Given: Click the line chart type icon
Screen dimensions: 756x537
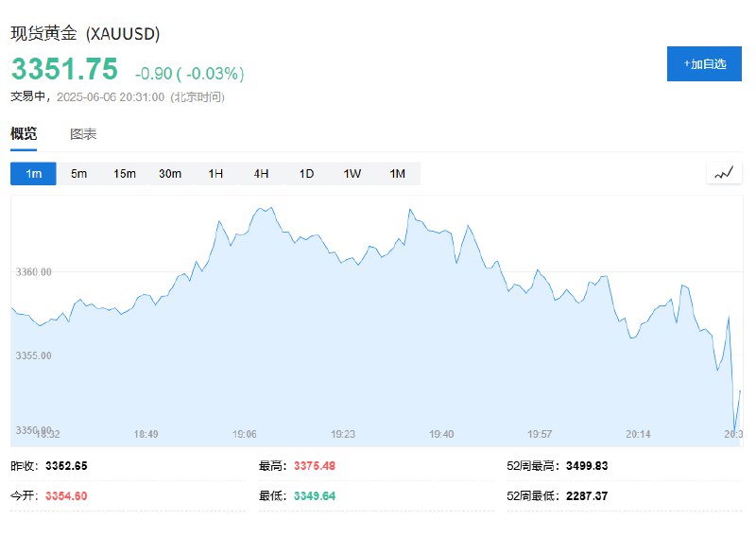Looking at the screenshot, I should (724, 173).
